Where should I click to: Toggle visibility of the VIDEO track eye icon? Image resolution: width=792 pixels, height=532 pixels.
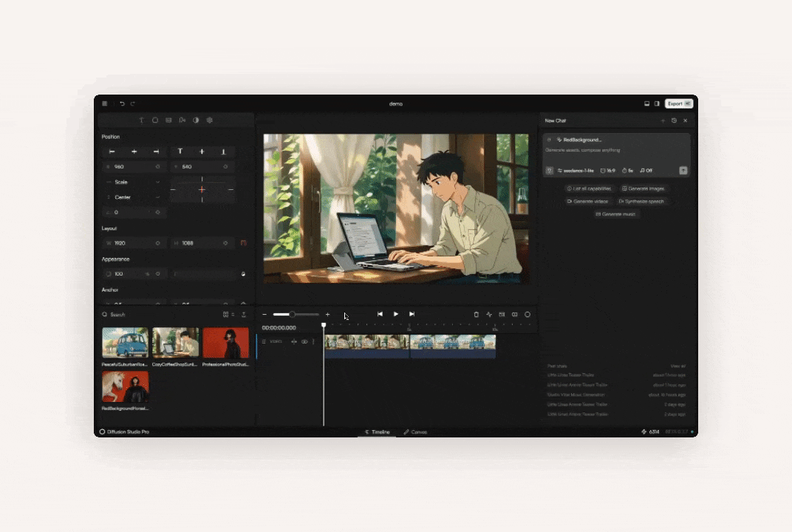pos(304,341)
